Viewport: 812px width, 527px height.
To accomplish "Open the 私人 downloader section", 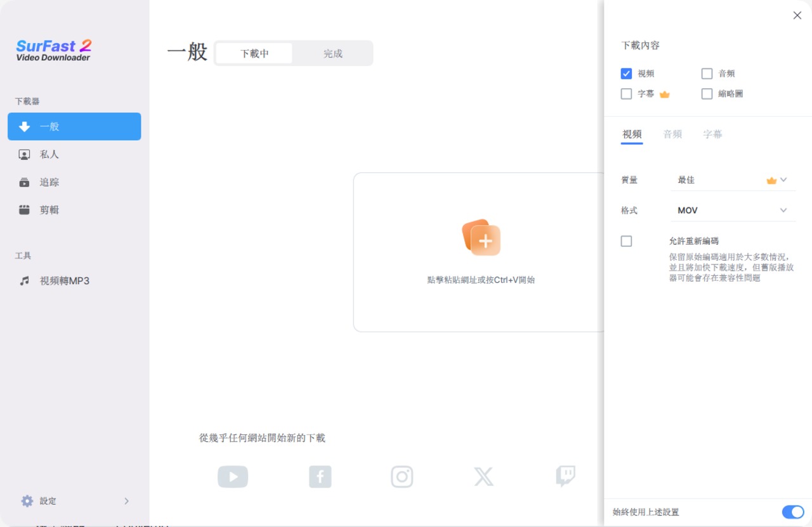I will [x=49, y=155].
